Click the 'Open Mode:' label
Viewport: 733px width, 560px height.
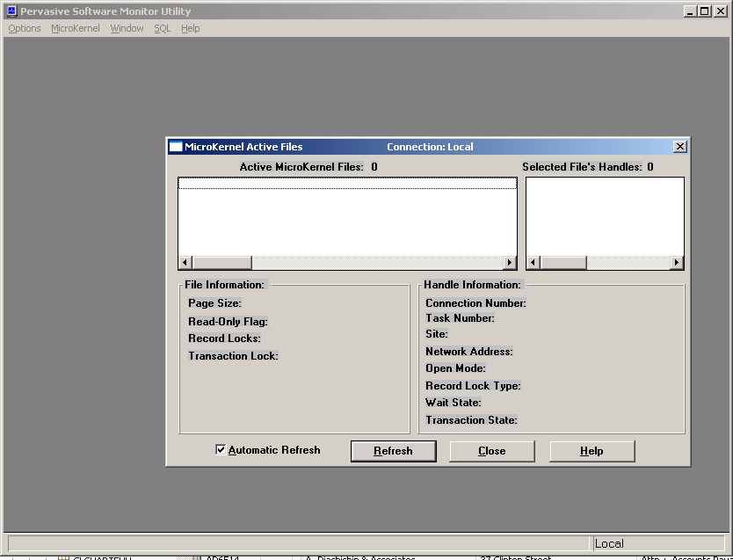[x=455, y=367]
